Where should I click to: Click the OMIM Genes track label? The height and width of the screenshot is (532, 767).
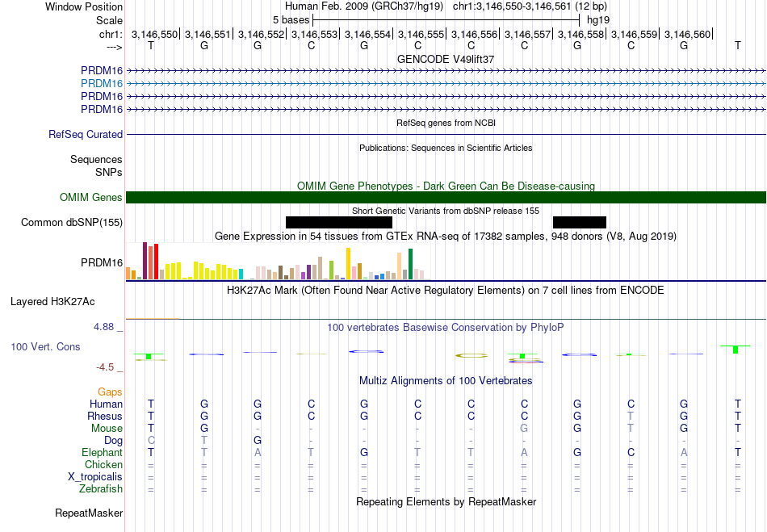91,198
